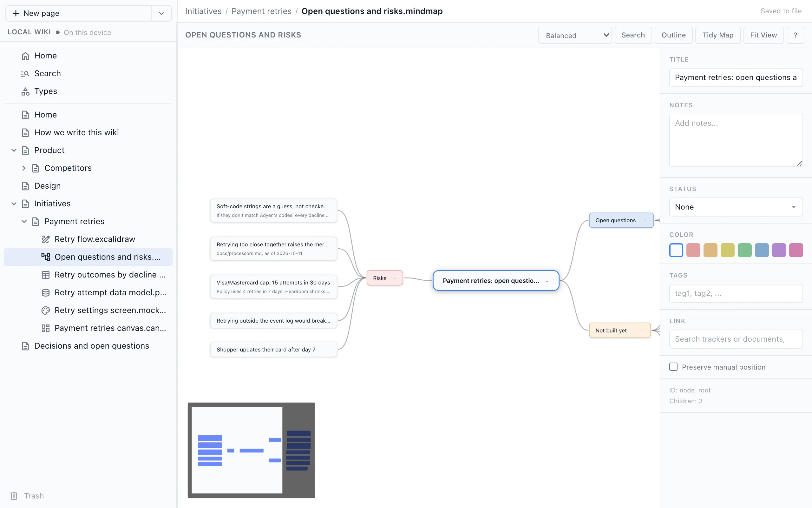Select the red color swatch
The height and width of the screenshot is (508, 812).
coord(693,250)
